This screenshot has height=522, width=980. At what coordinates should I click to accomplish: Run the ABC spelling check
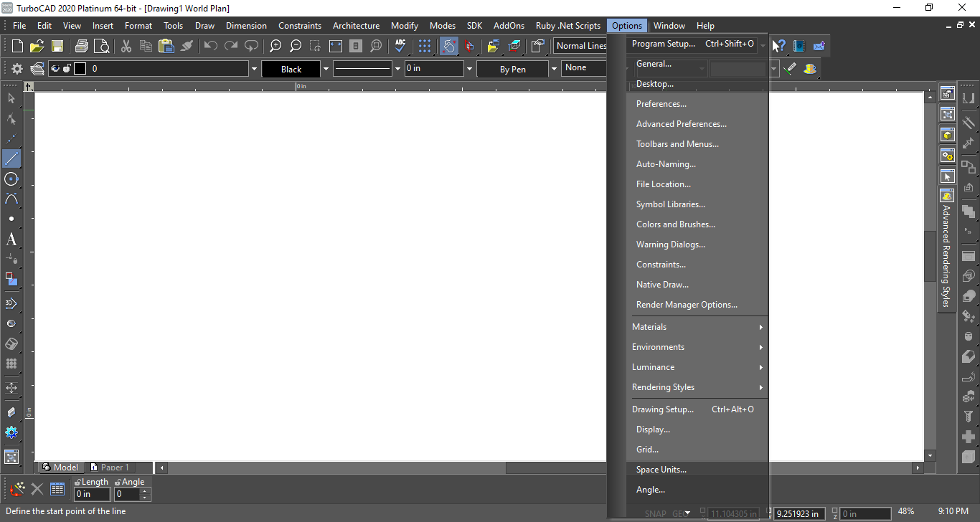[x=400, y=46]
